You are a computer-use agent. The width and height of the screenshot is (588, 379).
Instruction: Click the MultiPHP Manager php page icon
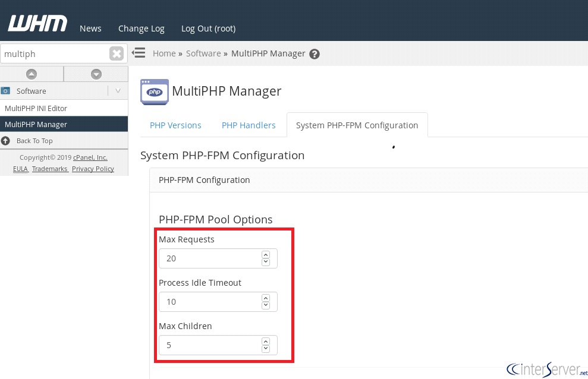tap(155, 91)
